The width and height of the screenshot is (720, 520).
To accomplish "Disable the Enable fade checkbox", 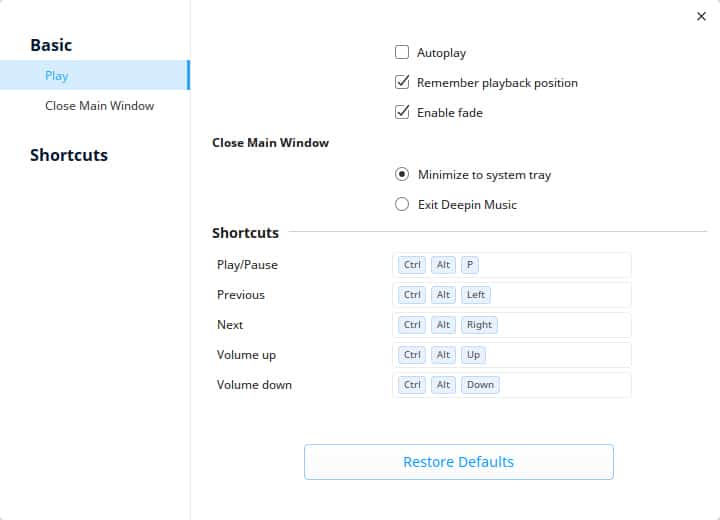I will [402, 112].
